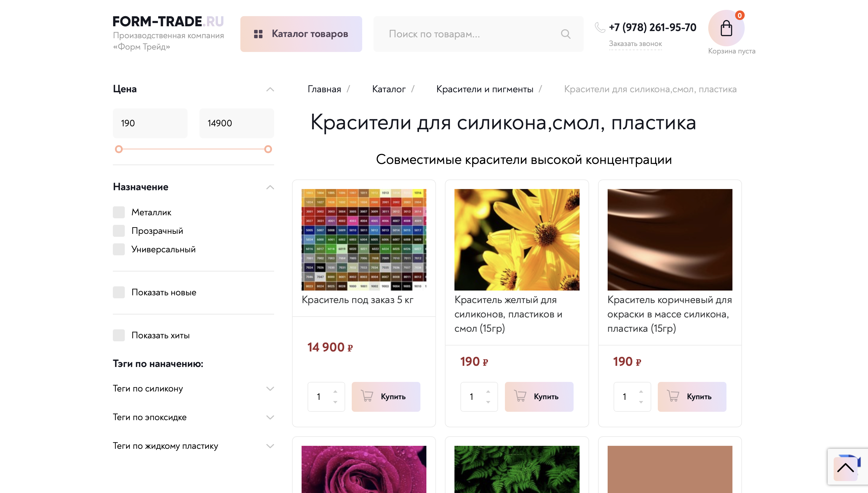This screenshot has width=868, height=493.
Task: Click cart icon on Краситель коричневый card
Action: (673, 396)
